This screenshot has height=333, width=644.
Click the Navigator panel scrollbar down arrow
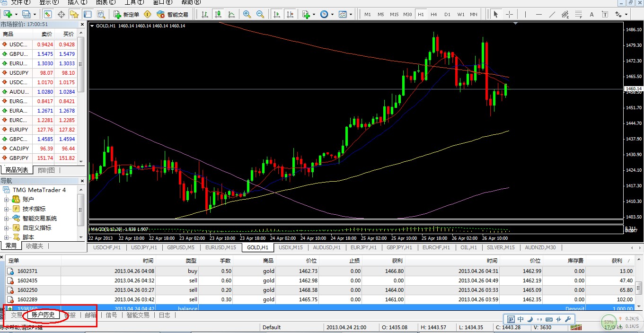(x=81, y=237)
